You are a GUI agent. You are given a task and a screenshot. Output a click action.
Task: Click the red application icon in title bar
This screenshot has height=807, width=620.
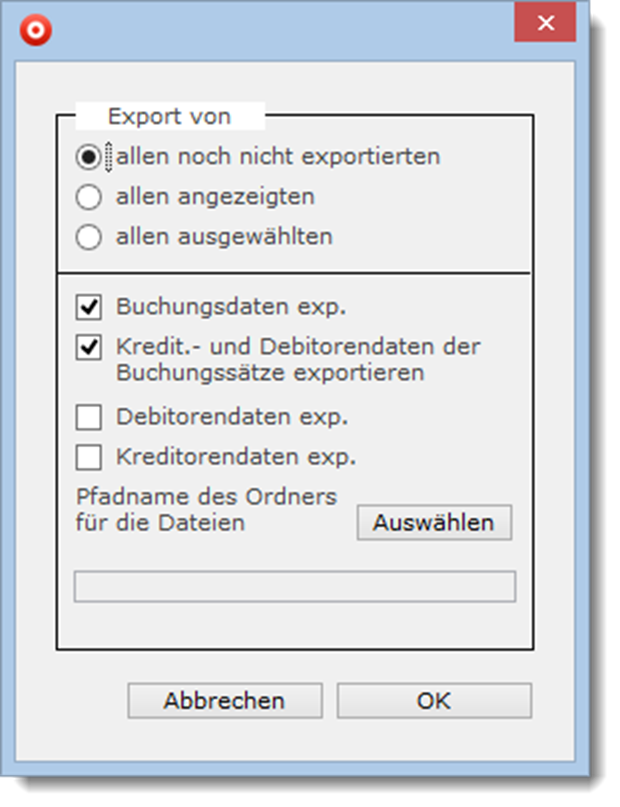point(36,30)
